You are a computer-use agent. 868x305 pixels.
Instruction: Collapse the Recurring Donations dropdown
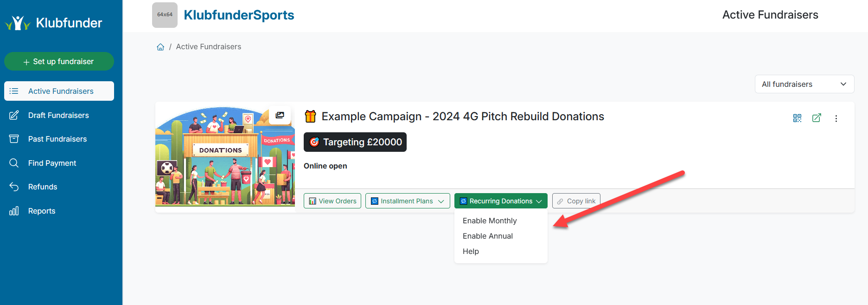point(500,201)
